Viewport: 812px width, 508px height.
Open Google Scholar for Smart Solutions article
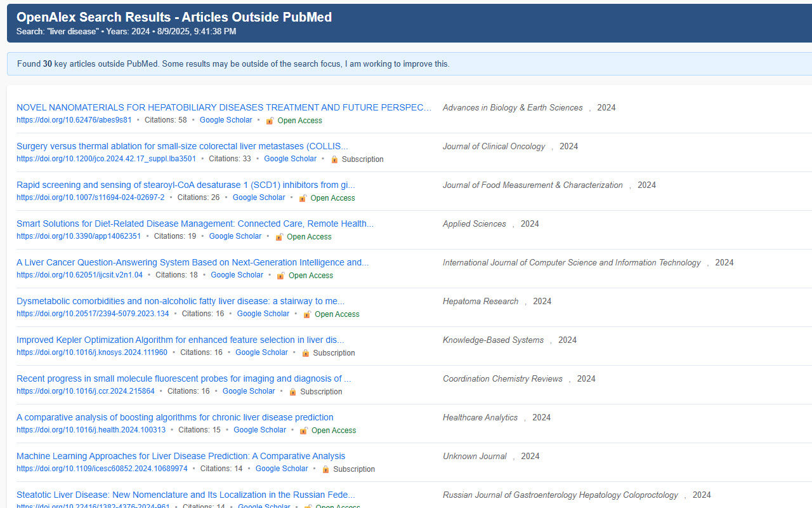pyautogui.click(x=235, y=236)
